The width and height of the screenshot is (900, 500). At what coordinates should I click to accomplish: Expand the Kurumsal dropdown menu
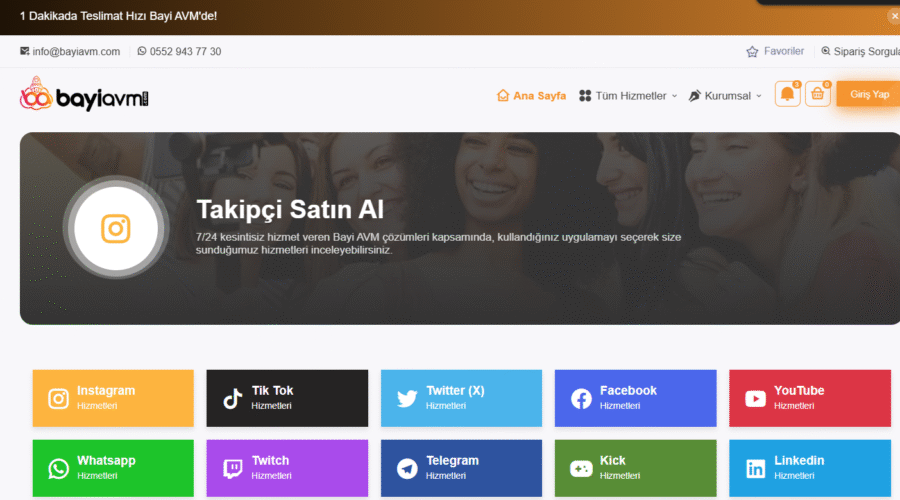[726, 96]
